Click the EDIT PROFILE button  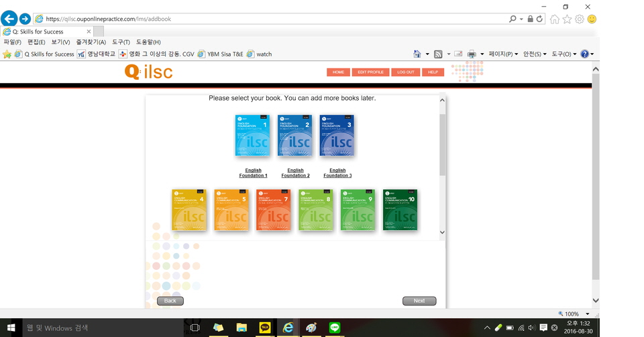tap(370, 73)
